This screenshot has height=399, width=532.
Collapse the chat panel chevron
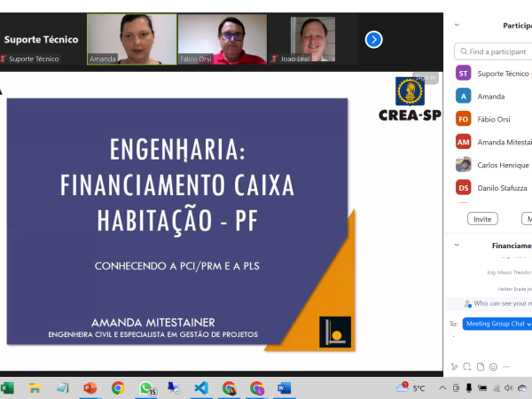click(457, 245)
